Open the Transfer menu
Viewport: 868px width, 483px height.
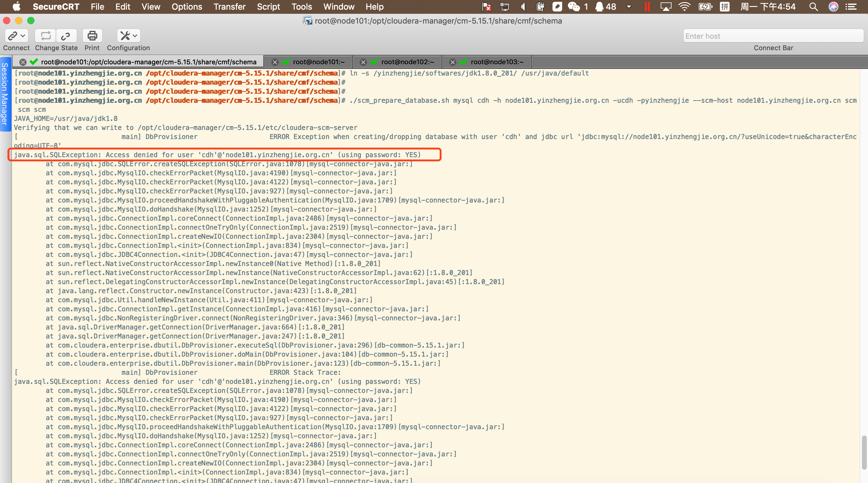[x=229, y=7]
